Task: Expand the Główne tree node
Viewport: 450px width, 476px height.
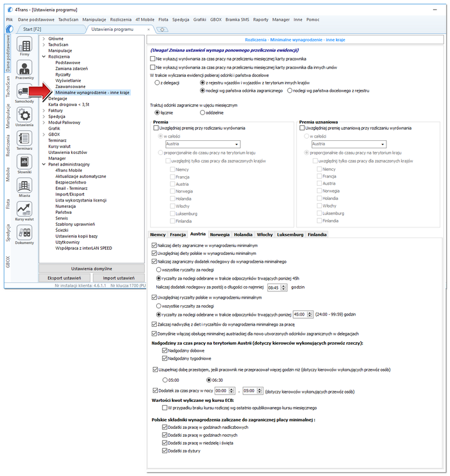Action: click(x=44, y=39)
